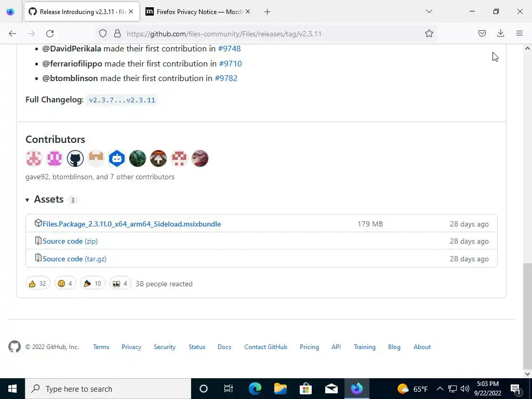Download Source code (tar.gz)
Viewport: 532px width, 399px height.
click(75, 259)
